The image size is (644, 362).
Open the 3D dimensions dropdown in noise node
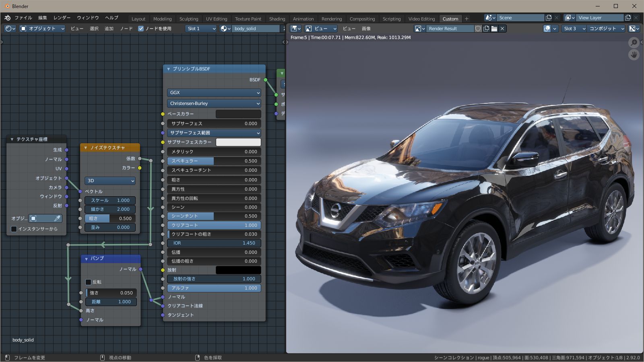(110, 181)
